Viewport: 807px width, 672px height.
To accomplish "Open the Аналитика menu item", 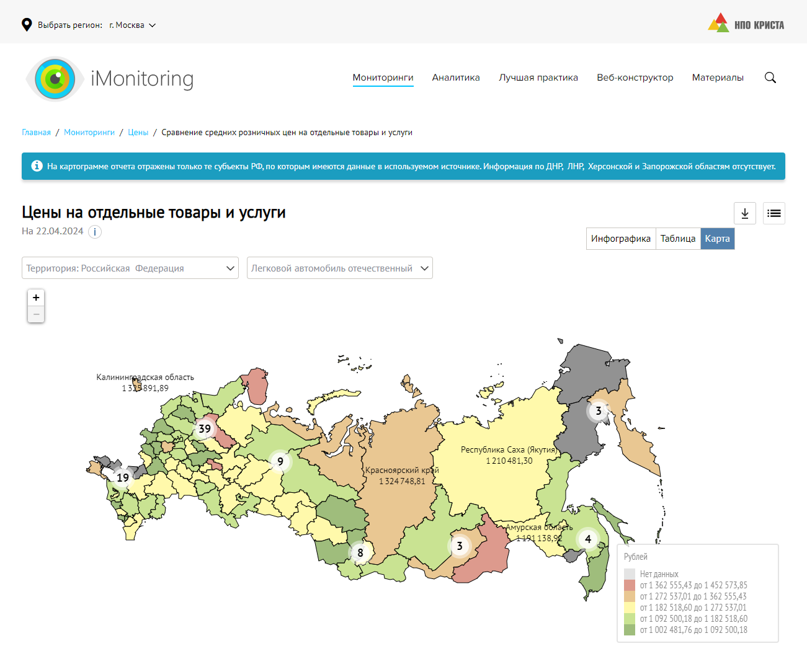I will 455,77.
